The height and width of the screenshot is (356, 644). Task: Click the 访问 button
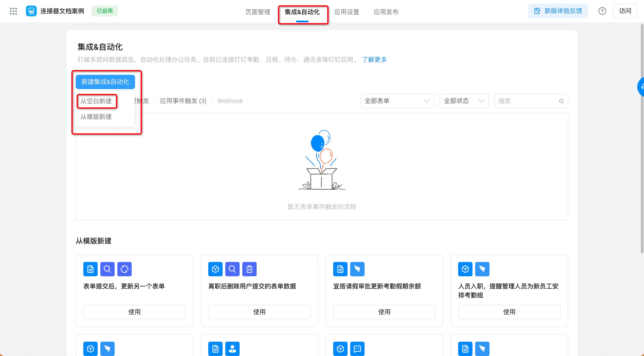(625, 11)
